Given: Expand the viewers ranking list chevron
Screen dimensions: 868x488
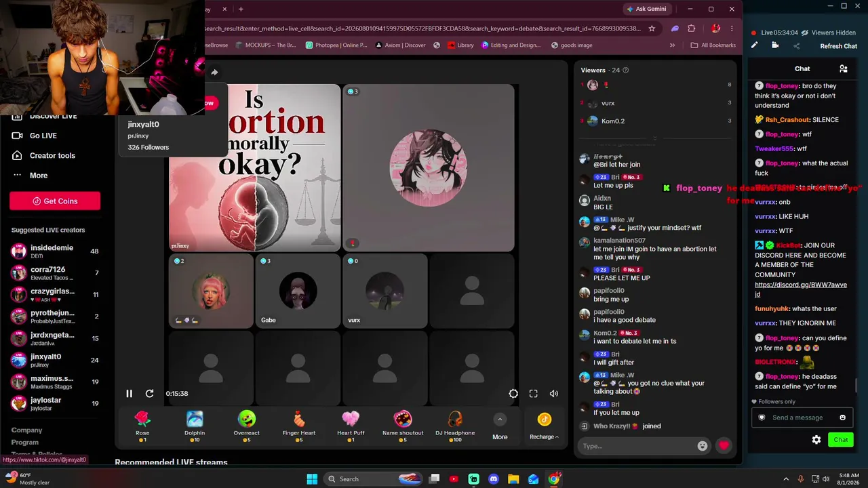Looking at the screenshot, I should (x=654, y=138).
